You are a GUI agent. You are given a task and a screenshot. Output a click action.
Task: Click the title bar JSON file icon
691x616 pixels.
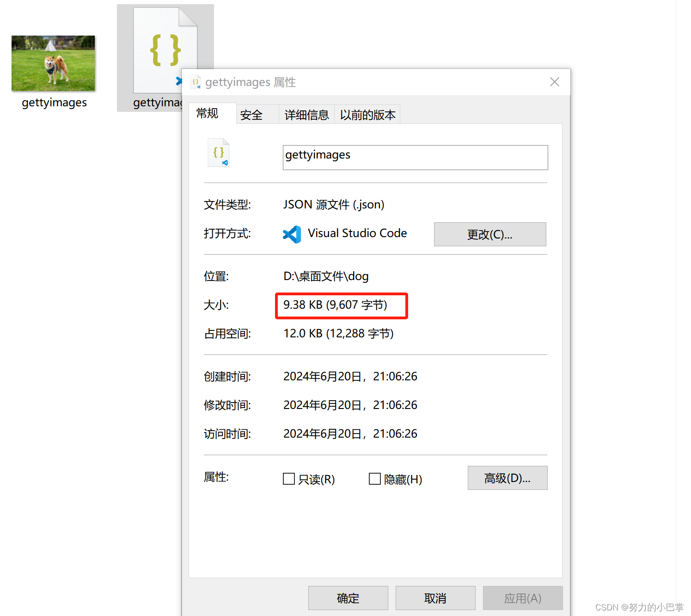coord(196,82)
